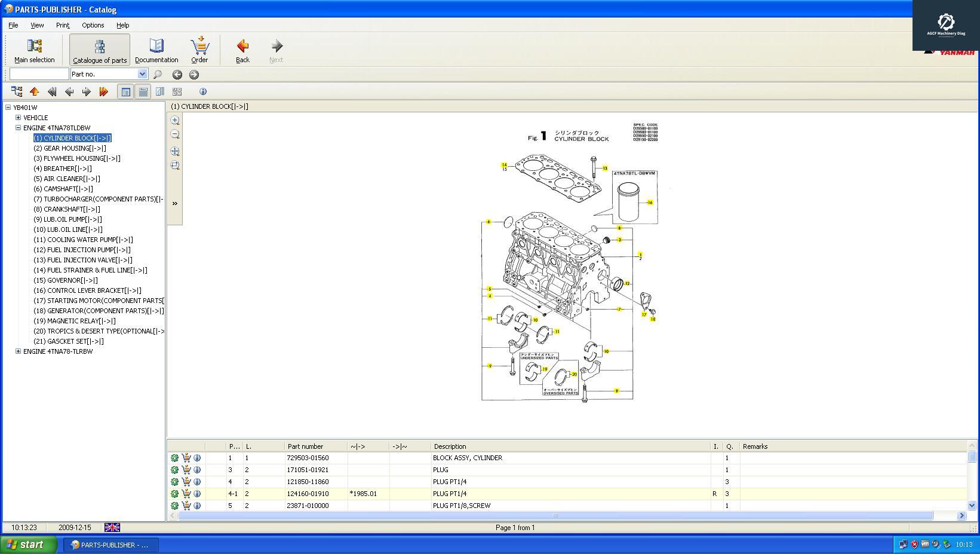980x554 pixels.
Task: Open the Part no. search type dropdown
Action: [142, 74]
